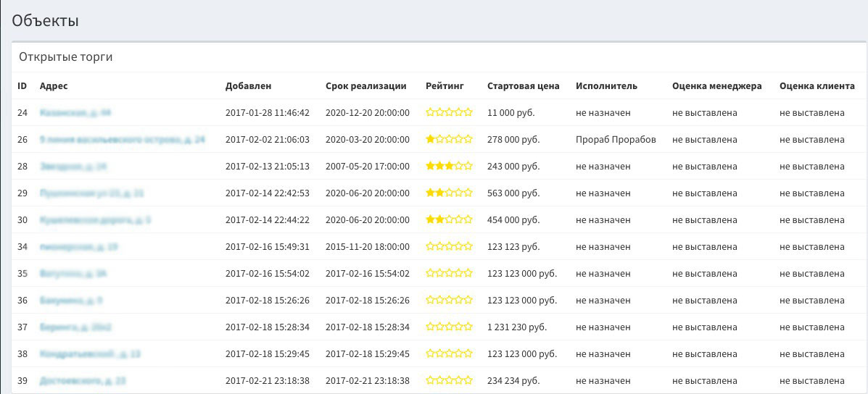The image size is (868, 394).
Task: Click the third star in row ID 28 rating
Action: click(450, 166)
